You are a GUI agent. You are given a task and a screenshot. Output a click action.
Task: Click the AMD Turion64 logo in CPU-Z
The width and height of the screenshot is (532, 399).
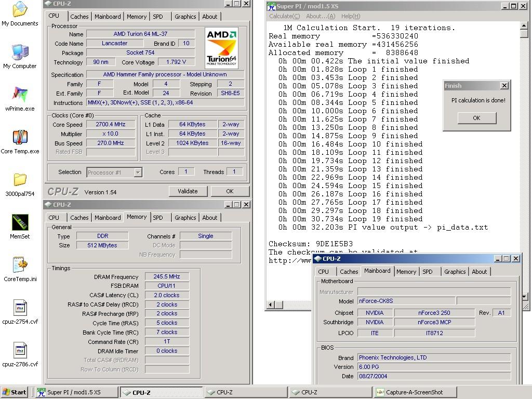(221, 48)
